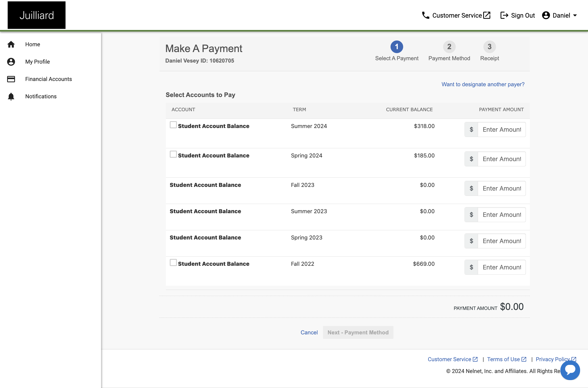Click the TERM column header
This screenshot has width=588, height=388.
point(299,110)
